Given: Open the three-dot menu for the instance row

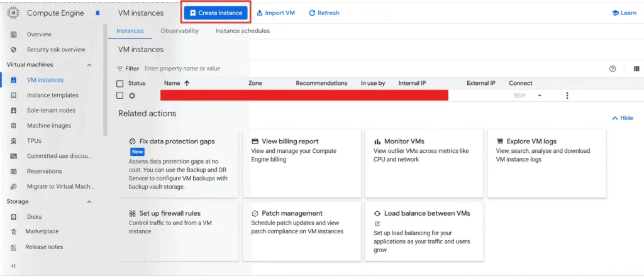Looking at the screenshot, I should coord(567,96).
